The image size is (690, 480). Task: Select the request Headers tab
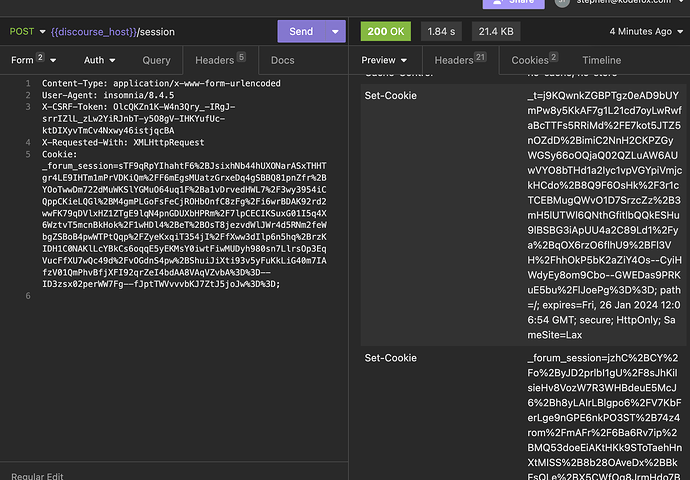[220, 60]
